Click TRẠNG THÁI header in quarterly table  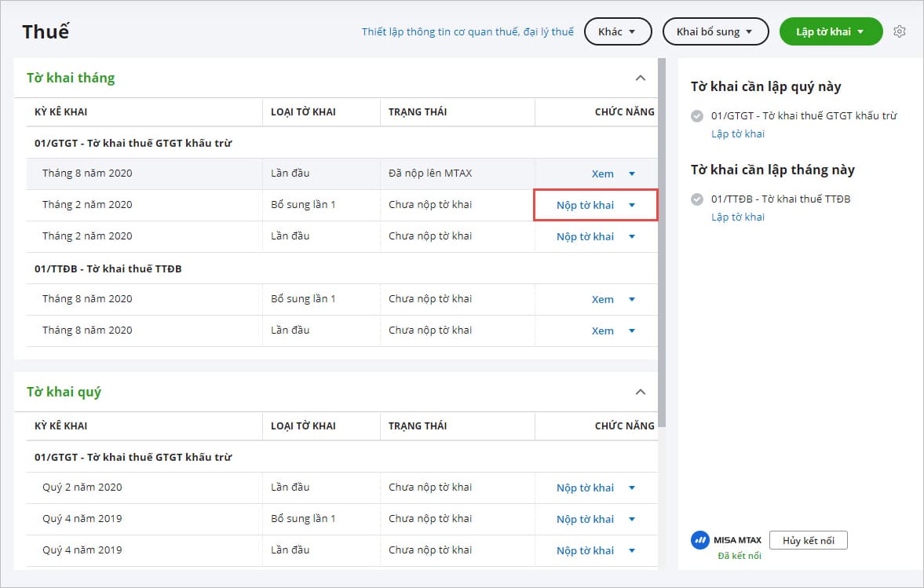(x=417, y=426)
